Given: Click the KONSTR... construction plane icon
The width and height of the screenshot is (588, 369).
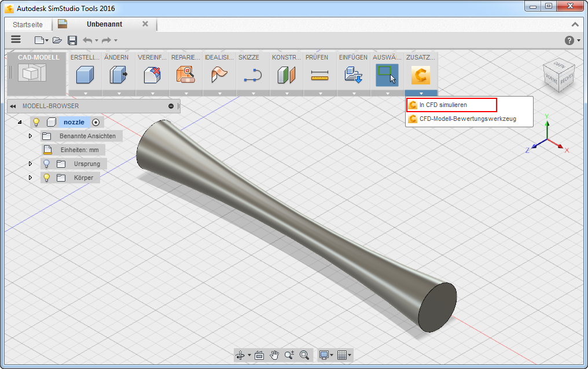Looking at the screenshot, I should click(286, 75).
